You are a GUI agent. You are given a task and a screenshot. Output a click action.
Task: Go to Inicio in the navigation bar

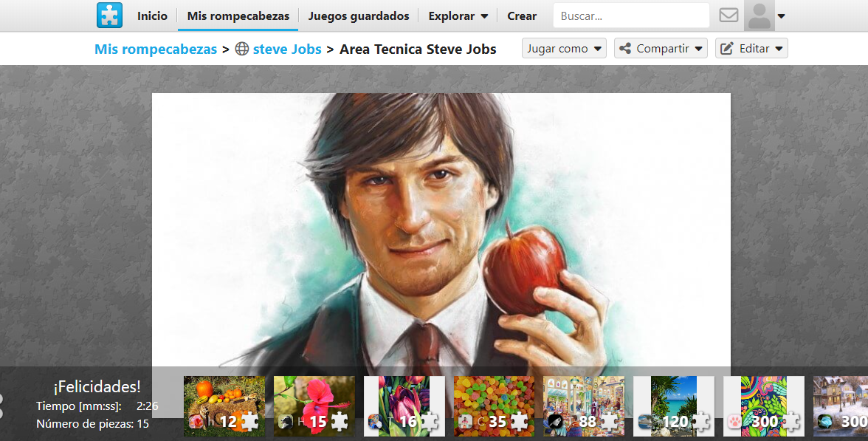152,16
